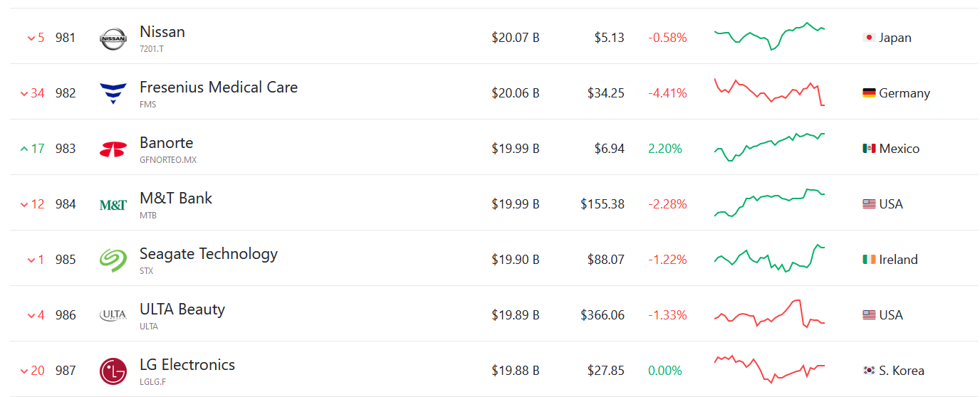
Task: Click the M&T Bank price sparkline
Action: point(769,203)
